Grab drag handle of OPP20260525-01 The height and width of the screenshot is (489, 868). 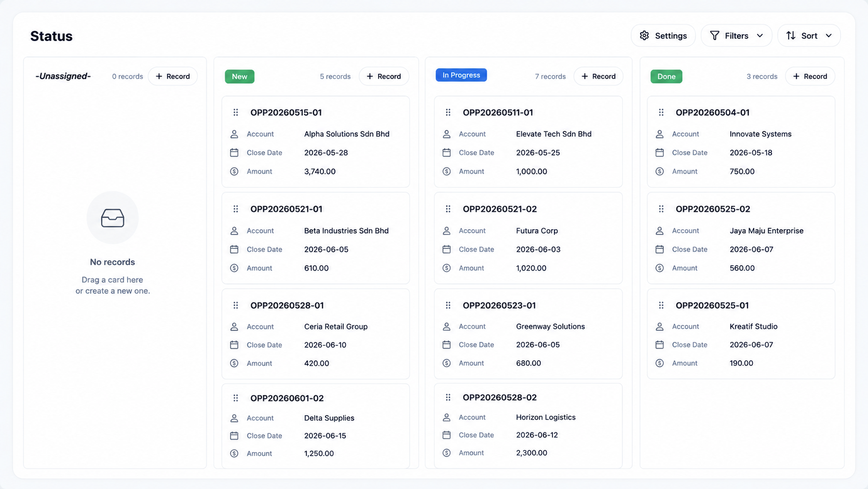[661, 306]
